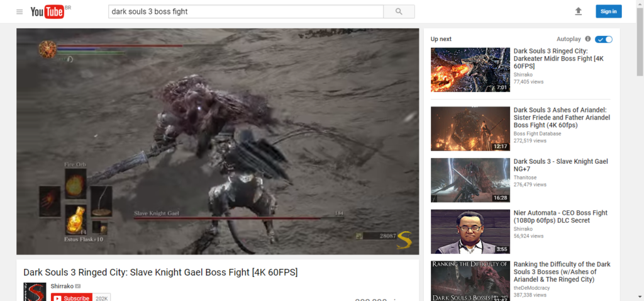This screenshot has width=644, height=301.
Task: Open Slave Knight Gael NG+7 thumbnail
Action: point(470,180)
